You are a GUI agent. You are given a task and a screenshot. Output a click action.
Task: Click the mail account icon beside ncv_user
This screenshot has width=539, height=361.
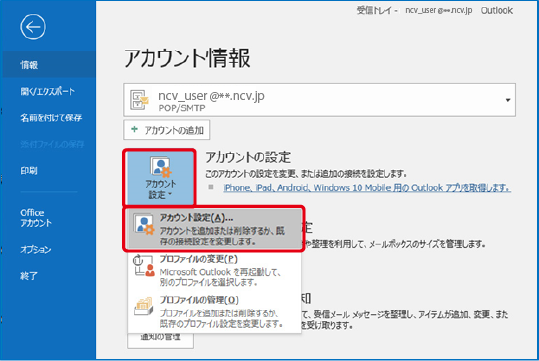coord(139,100)
